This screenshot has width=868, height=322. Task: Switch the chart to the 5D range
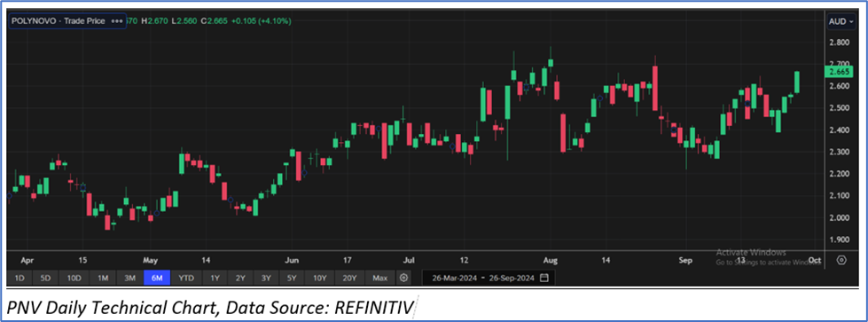pos(46,278)
